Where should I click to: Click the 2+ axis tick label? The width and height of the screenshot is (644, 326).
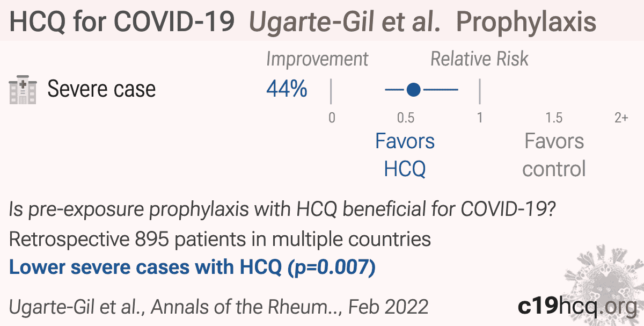pos(621,118)
